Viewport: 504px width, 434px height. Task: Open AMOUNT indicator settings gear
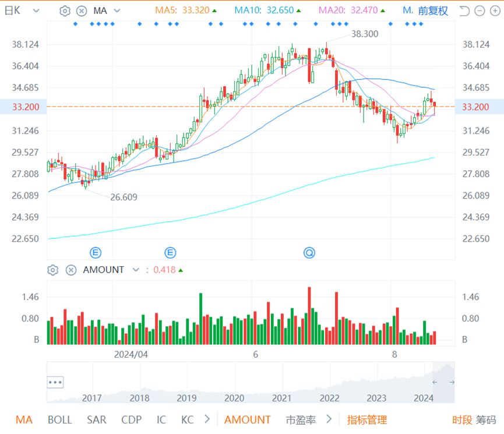coord(52,270)
